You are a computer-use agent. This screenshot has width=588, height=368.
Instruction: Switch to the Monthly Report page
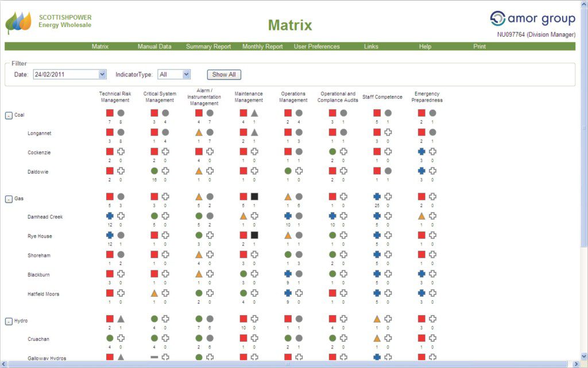click(262, 47)
